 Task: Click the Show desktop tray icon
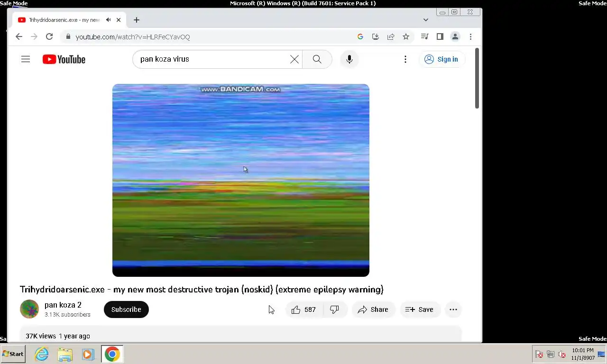pos(602,354)
